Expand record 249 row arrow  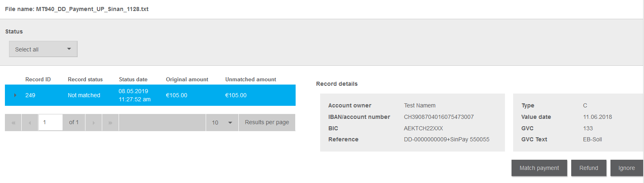click(15, 95)
